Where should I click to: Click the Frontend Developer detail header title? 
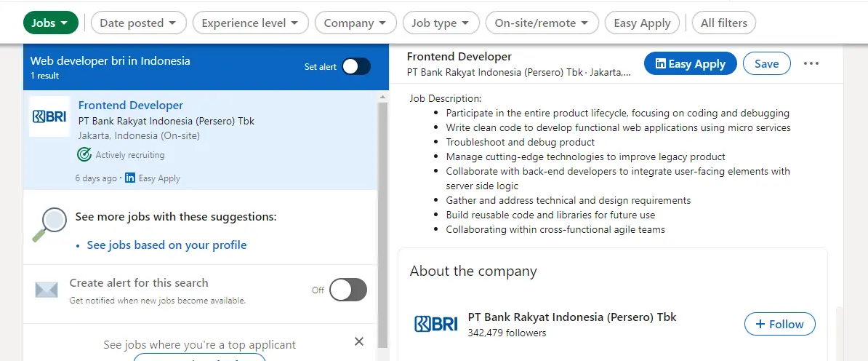459,57
